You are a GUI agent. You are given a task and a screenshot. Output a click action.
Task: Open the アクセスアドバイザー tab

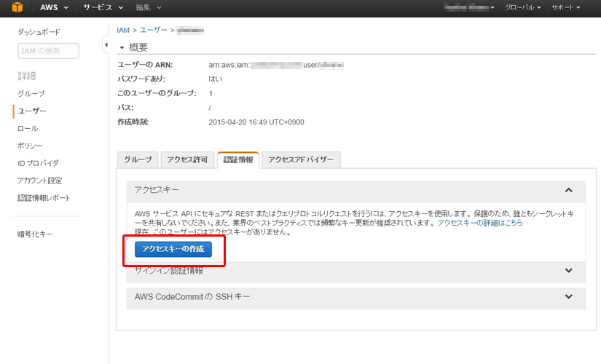click(x=300, y=160)
